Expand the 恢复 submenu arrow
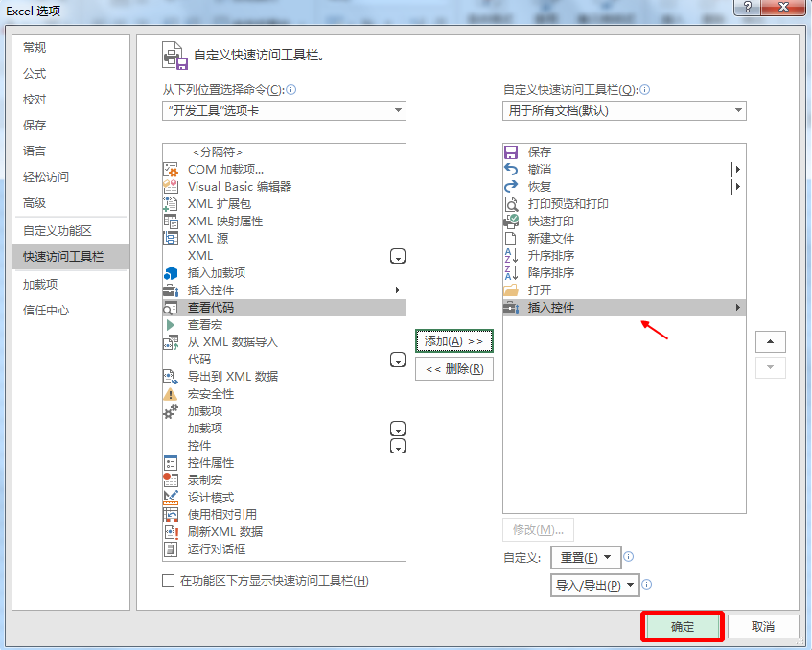This screenshot has width=812, height=650. pos(737,186)
